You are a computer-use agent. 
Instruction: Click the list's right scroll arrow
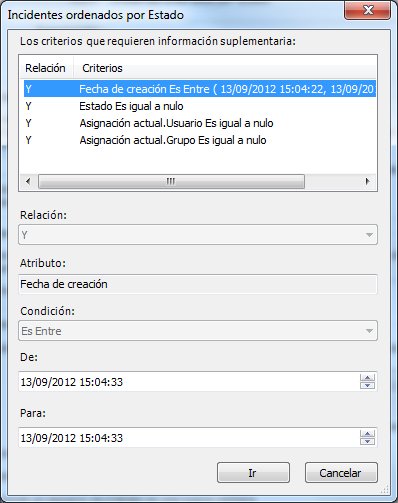click(367, 181)
